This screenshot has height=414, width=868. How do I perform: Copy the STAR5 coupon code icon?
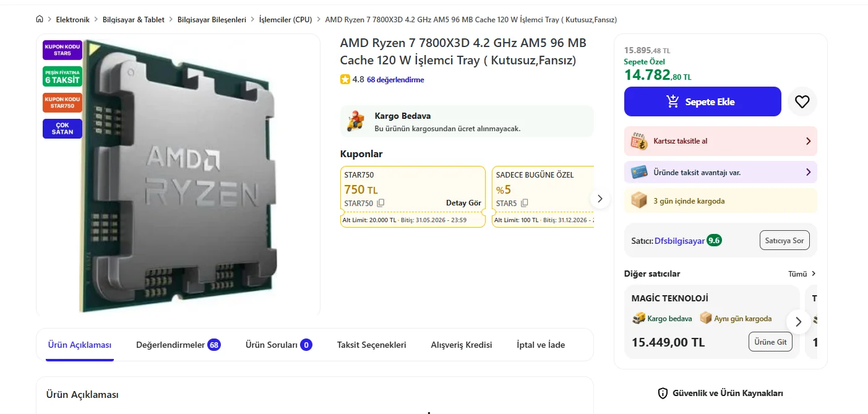[x=525, y=203]
